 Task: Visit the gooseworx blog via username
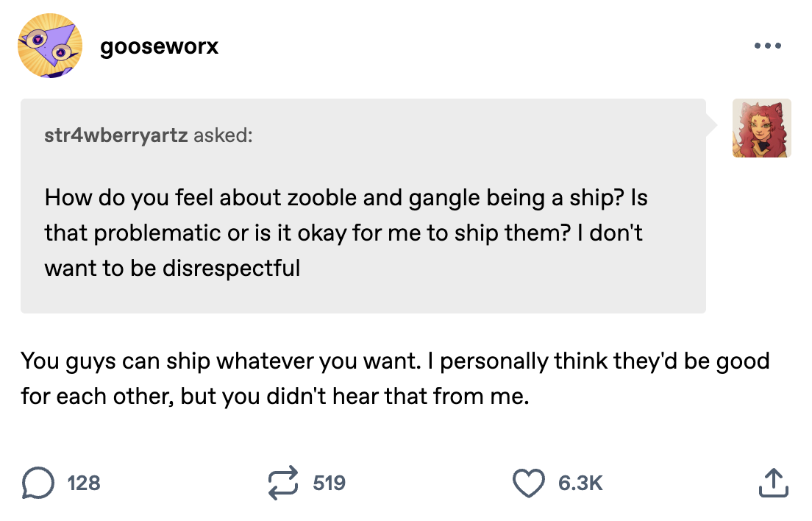coord(159,46)
